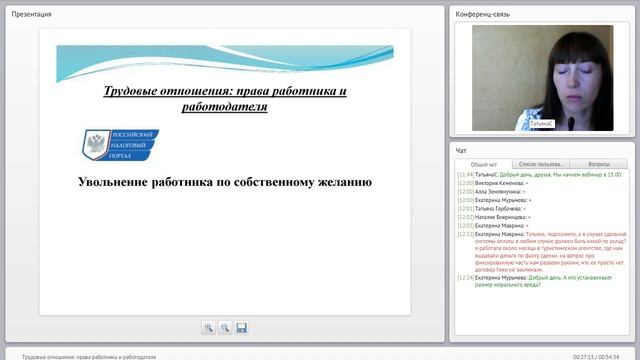Click the recording time 00:27:13 / 00:54:34
This screenshot has width=640, height=360.
coord(596,357)
